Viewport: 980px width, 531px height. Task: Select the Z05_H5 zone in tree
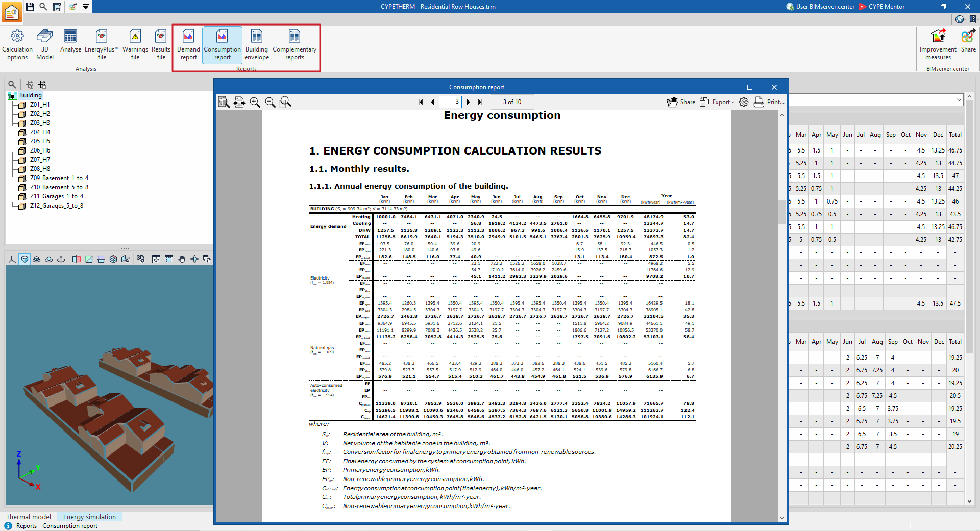coord(40,141)
